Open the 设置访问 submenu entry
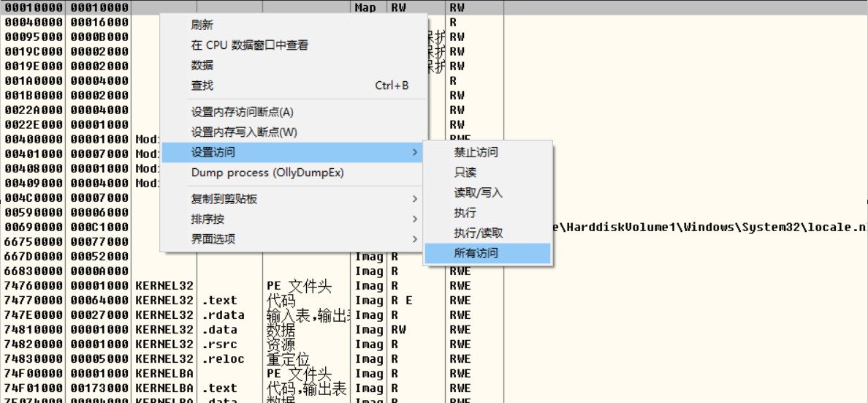The width and height of the screenshot is (868, 403). (x=294, y=152)
